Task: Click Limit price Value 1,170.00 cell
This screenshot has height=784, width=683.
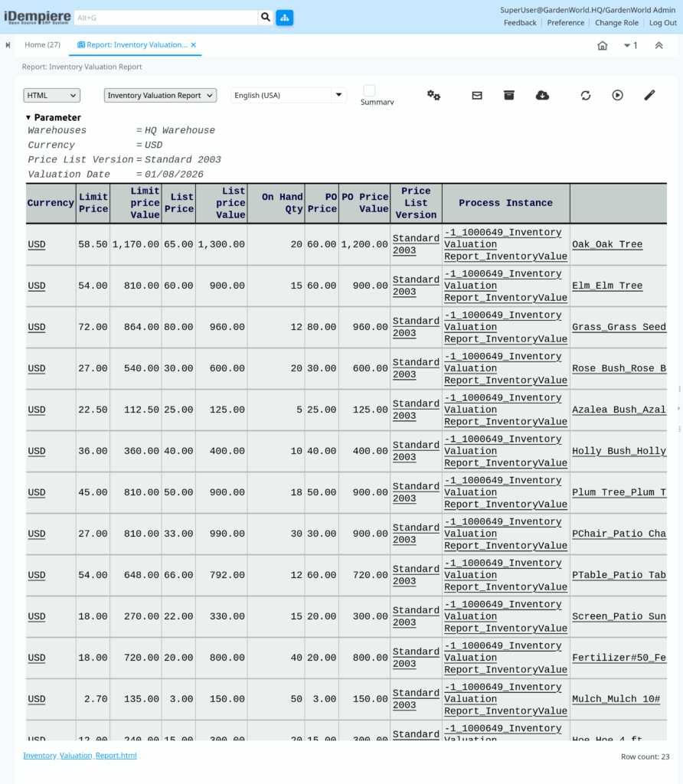Action: tap(136, 244)
